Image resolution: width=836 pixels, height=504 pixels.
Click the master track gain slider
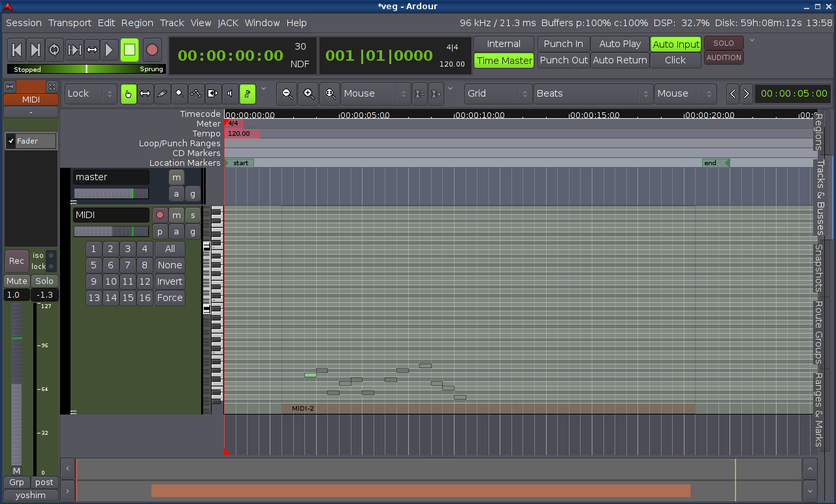[x=111, y=193]
